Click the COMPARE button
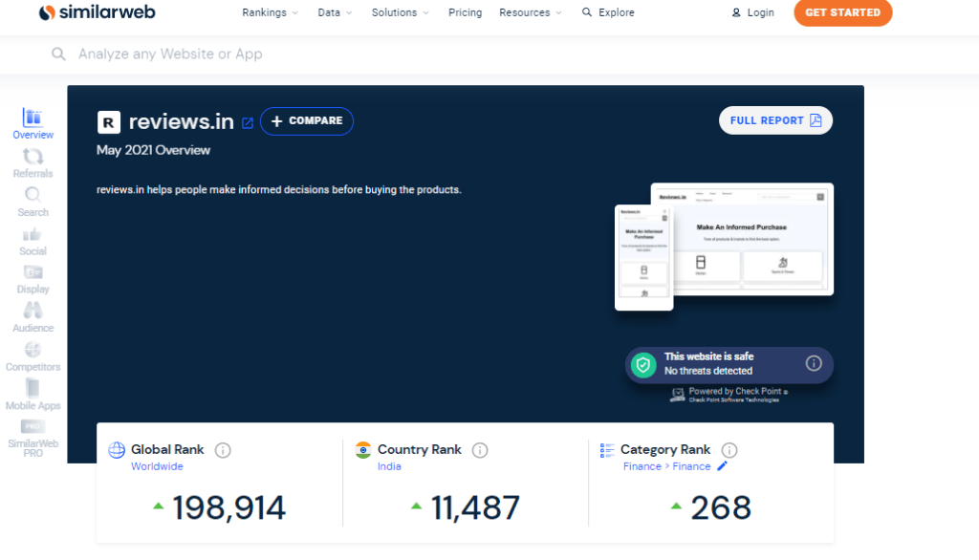 point(307,121)
